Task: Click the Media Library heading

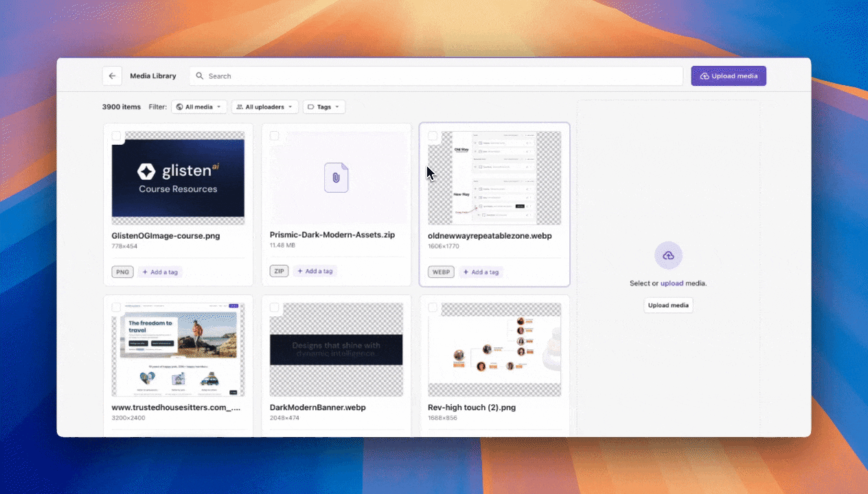Action: [152, 75]
